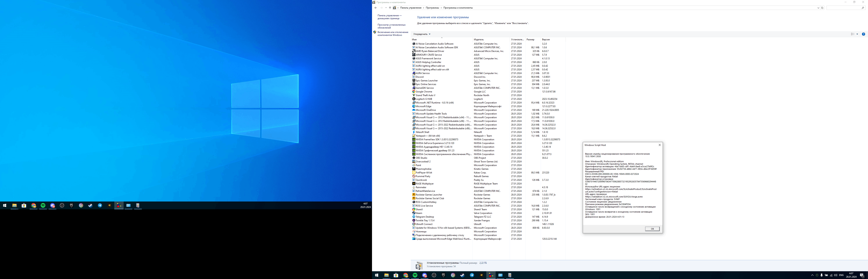This screenshot has height=279, width=868.
Task: Open Включение или отключение компонентов Windows link
Action: [393, 34]
